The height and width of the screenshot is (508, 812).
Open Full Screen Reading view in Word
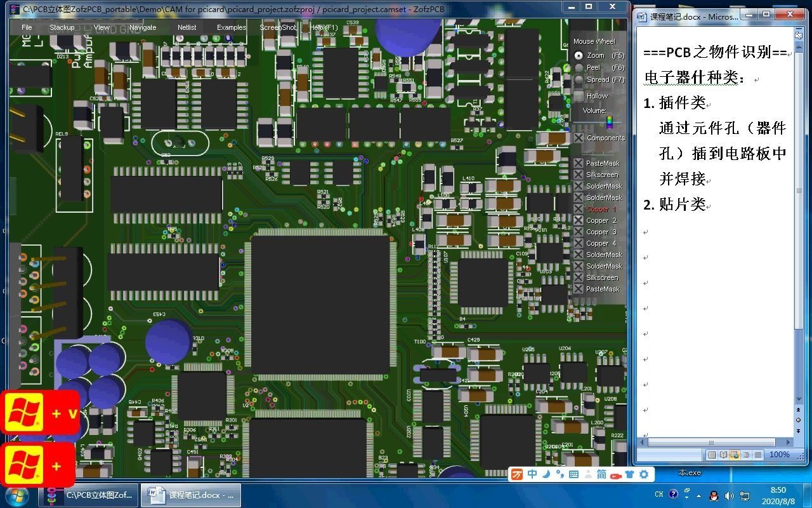[724, 454]
